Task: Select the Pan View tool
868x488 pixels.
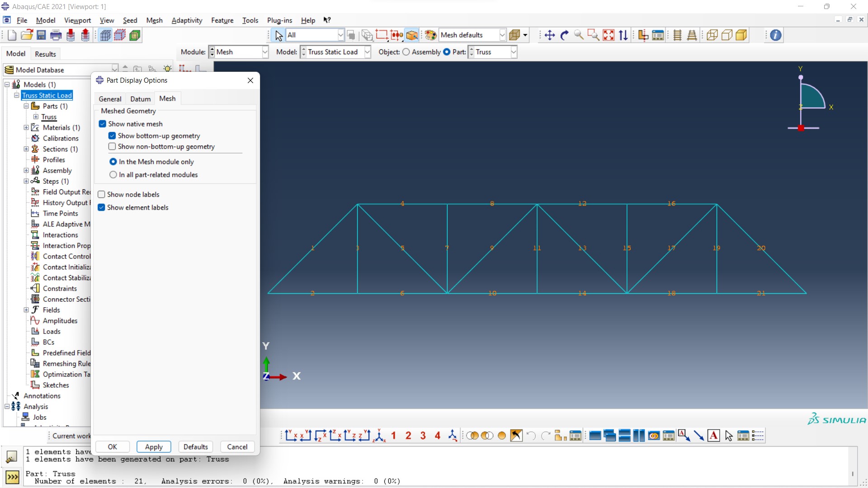Action: (x=550, y=35)
